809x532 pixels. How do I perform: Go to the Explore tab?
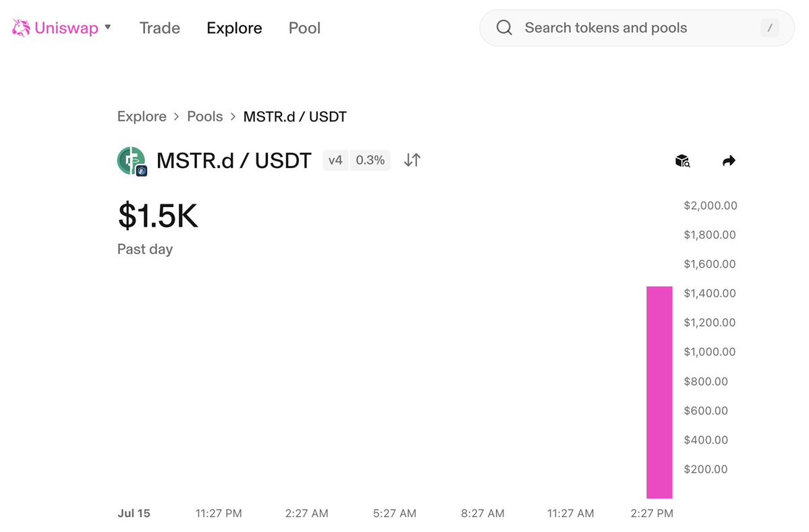pos(234,28)
